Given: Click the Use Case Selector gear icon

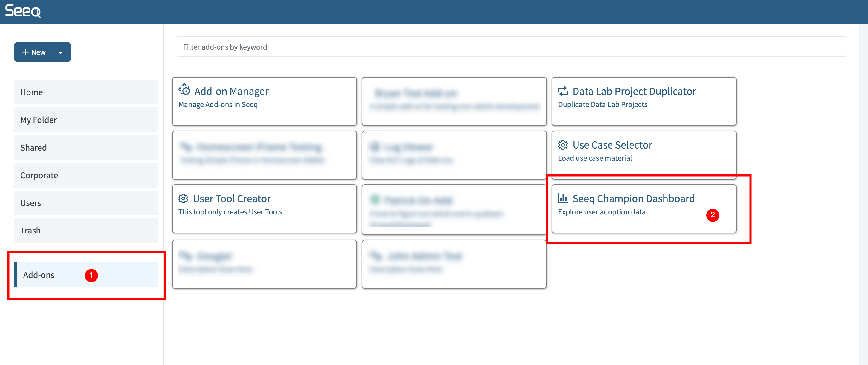Looking at the screenshot, I should (x=563, y=145).
